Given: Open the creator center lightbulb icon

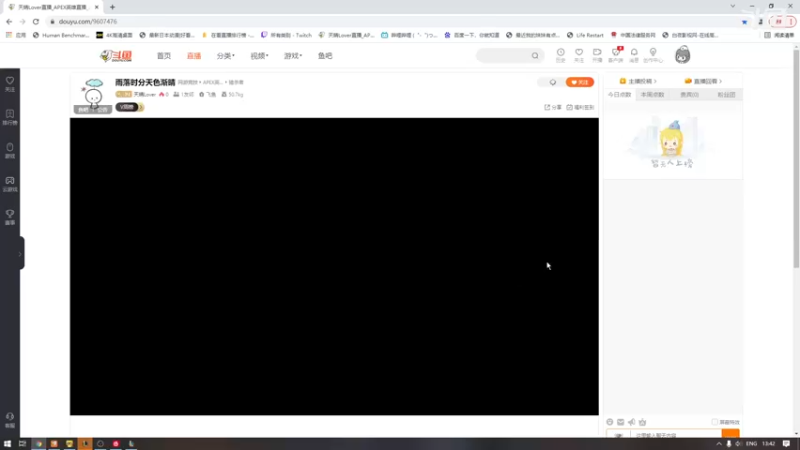Looking at the screenshot, I should click(653, 55).
